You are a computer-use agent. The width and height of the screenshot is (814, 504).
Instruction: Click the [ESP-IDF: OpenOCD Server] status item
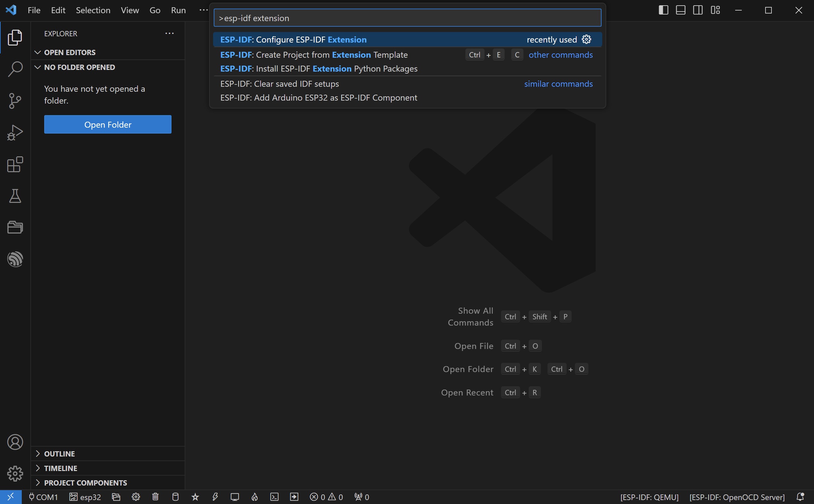[x=737, y=497]
